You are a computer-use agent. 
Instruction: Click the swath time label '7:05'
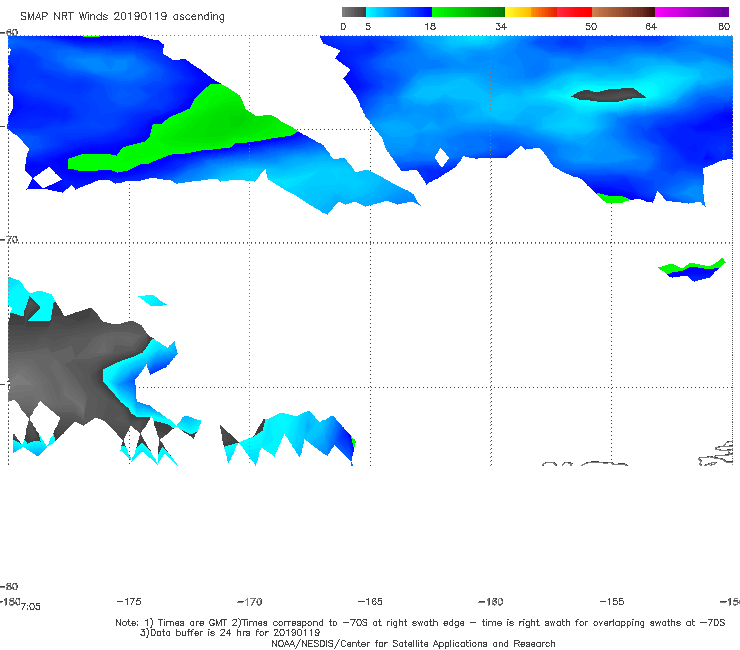(31, 607)
